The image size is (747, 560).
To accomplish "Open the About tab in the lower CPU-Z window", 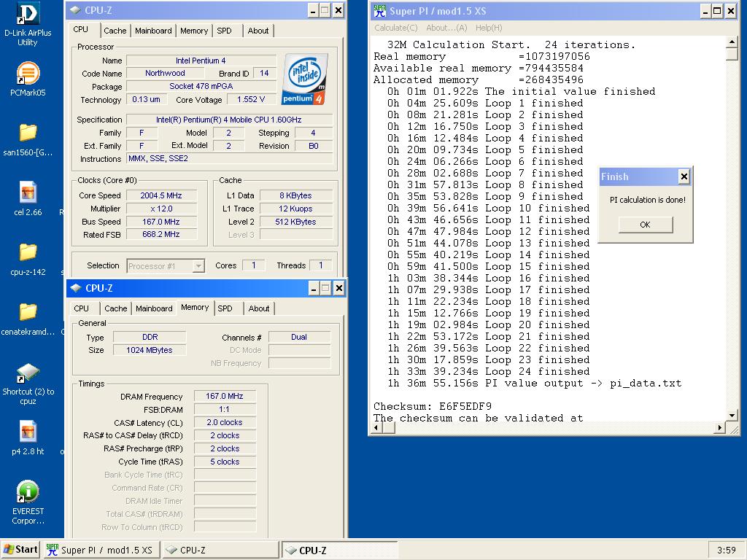I will (x=259, y=308).
